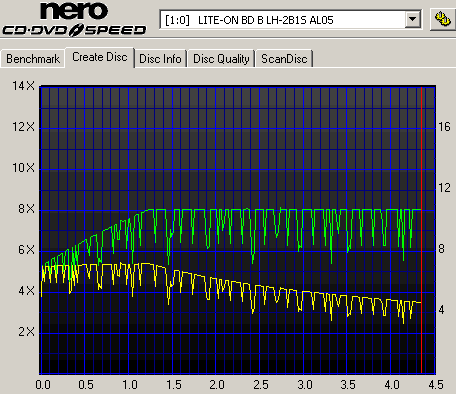Switch to the Benchmark tab
This screenshot has height=394, width=456.
(33, 59)
